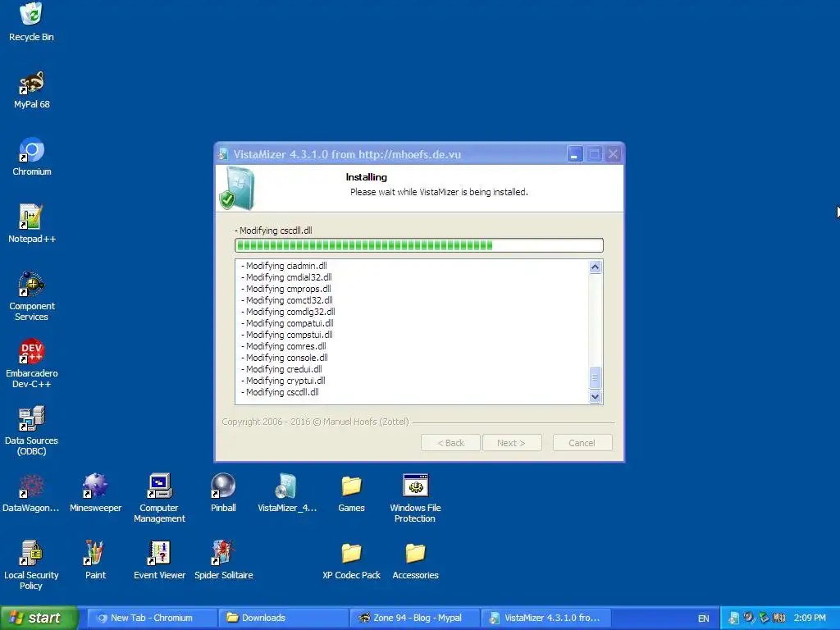Viewport: 840px width, 630px height.
Task: Click the Safely Remove Hardware tray icon
Action: tap(764, 619)
